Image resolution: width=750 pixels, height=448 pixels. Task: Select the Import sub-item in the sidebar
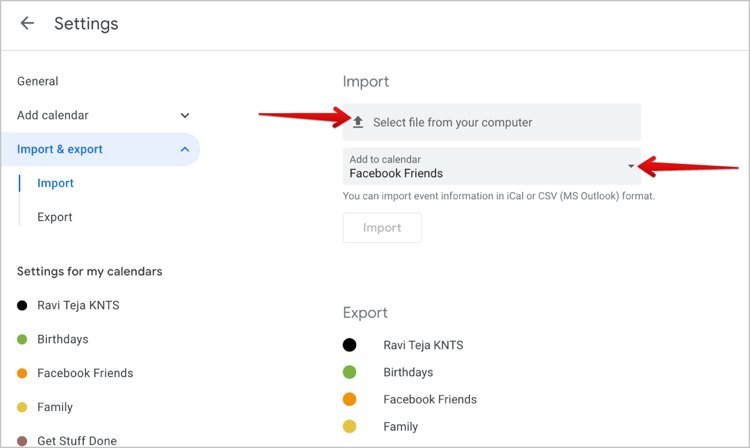pyautogui.click(x=55, y=183)
